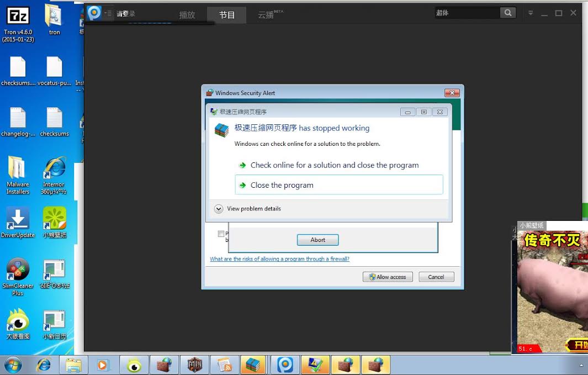Switch to the 节目 tab
The height and width of the screenshot is (375, 588).
pyautogui.click(x=226, y=15)
